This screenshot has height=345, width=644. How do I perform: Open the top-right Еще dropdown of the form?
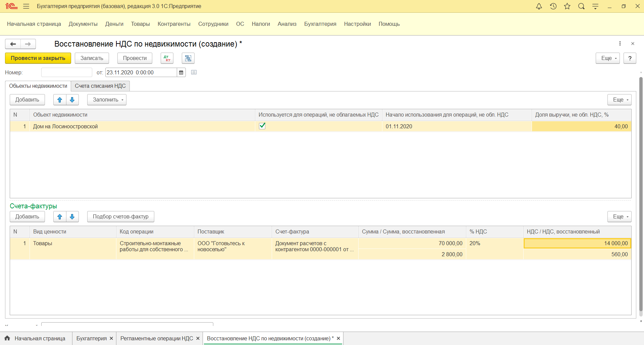click(x=608, y=58)
